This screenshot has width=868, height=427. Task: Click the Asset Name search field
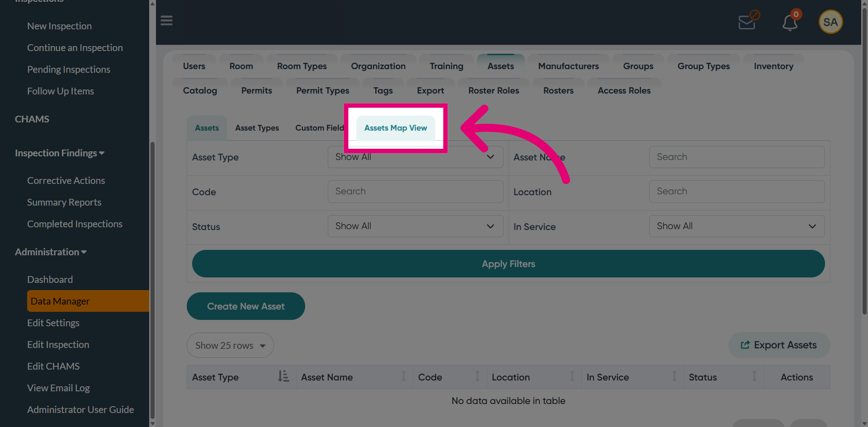736,157
